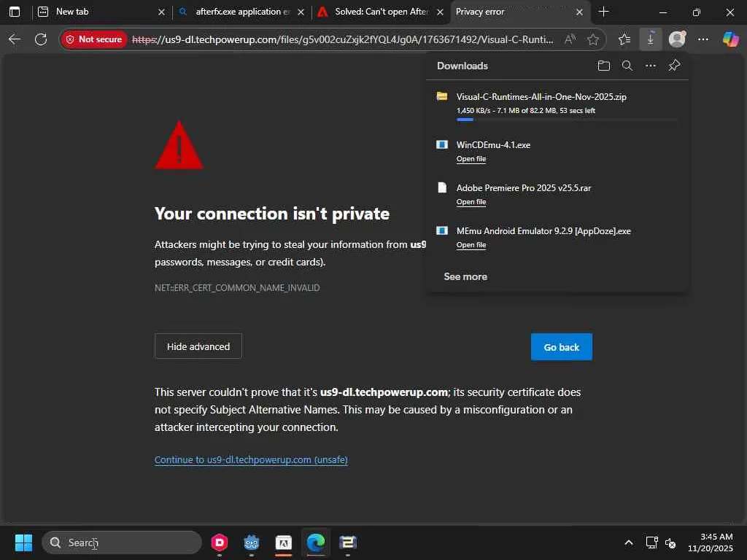Click the address bar URL
The height and width of the screenshot is (560, 747).
(x=343, y=39)
